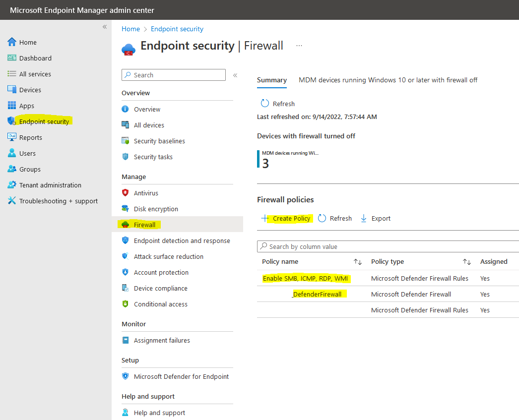Select Conditional access menu item
The image size is (519, 420).
[x=161, y=304]
